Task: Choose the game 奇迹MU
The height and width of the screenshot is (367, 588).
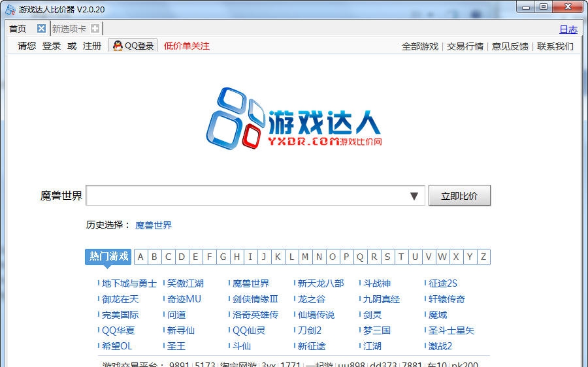Action: [x=184, y=299]
